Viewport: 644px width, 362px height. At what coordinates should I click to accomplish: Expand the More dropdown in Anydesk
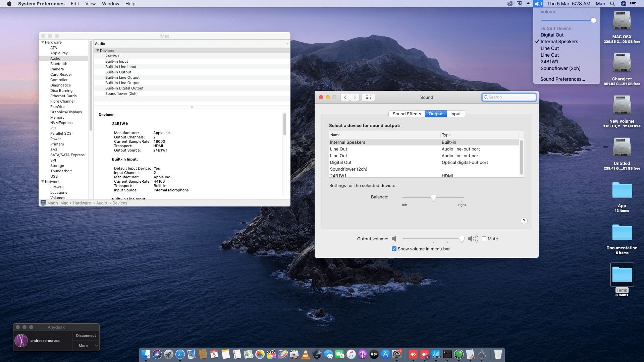click(86, 346)
